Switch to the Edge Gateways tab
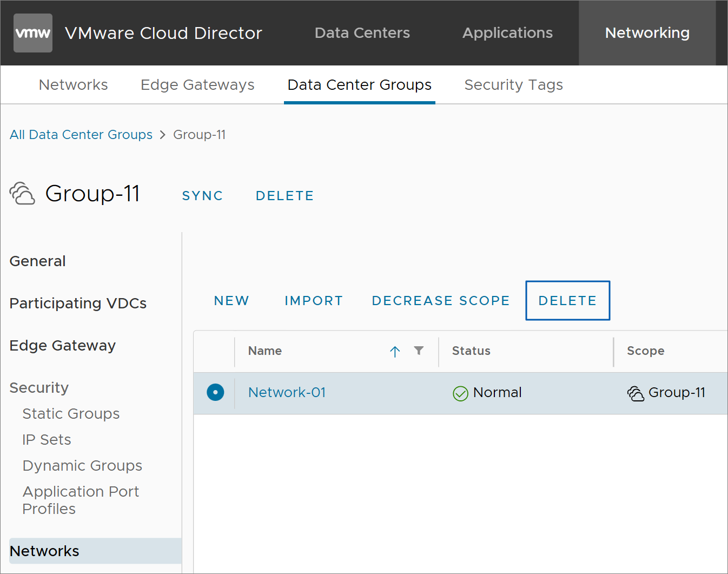This screenshot has width=728, height=574. pos(197,85)
